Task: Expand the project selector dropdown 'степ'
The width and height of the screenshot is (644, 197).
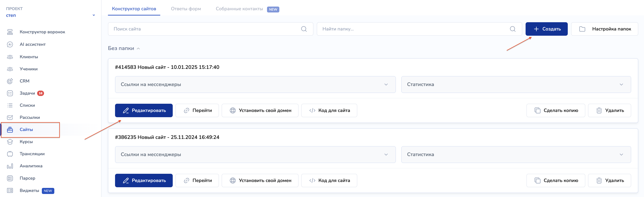Action: tap(93, 15)
